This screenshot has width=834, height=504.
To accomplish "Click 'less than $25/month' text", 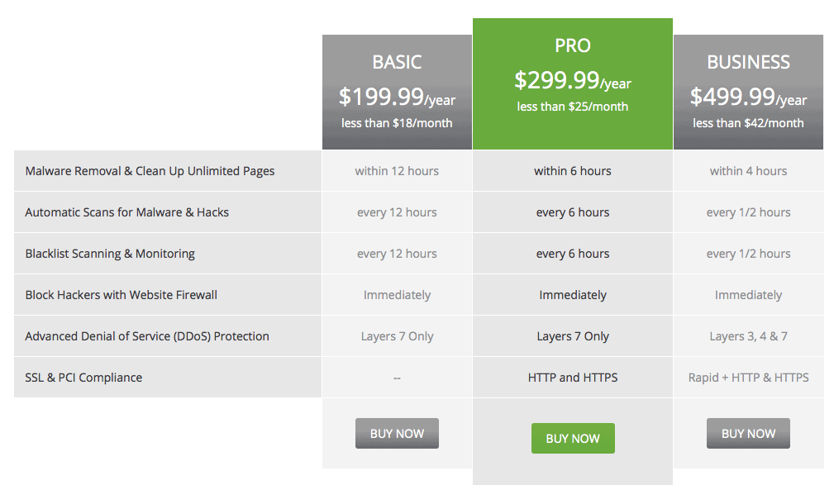I will (573, 107).
